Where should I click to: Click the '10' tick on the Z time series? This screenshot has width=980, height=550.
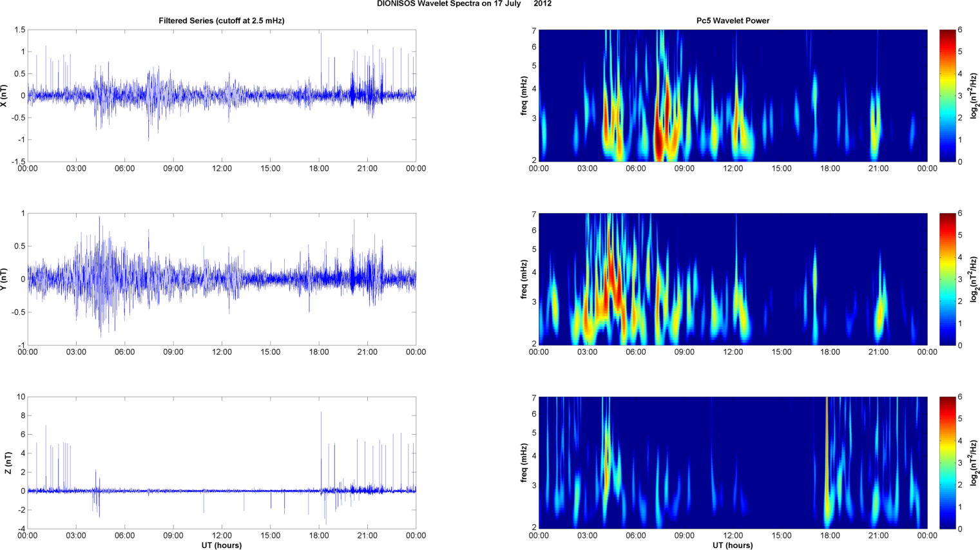coord(21,397)
